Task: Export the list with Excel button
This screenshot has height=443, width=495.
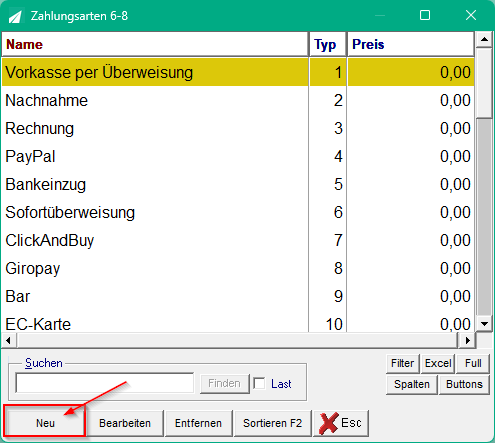Action: click(438, 363)
